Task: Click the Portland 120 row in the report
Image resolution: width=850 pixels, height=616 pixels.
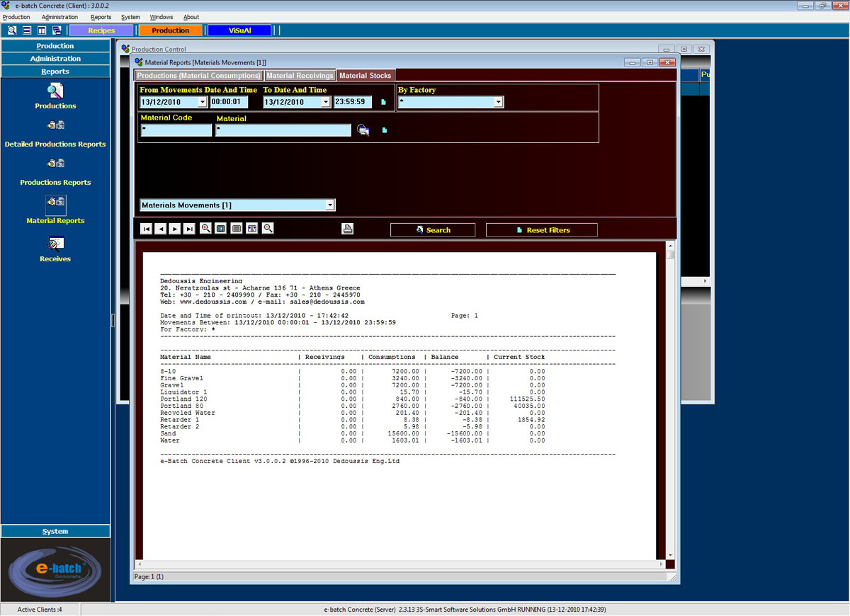Action: tap(353, 399)
